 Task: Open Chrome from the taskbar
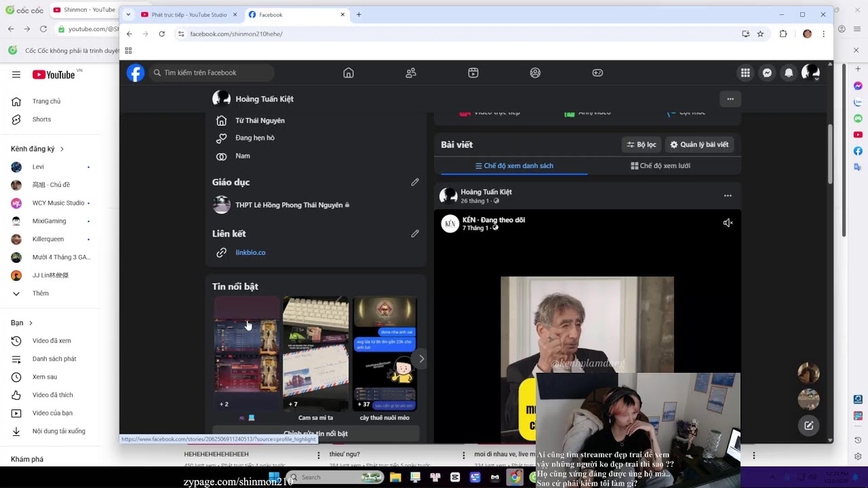click(515, 477)
